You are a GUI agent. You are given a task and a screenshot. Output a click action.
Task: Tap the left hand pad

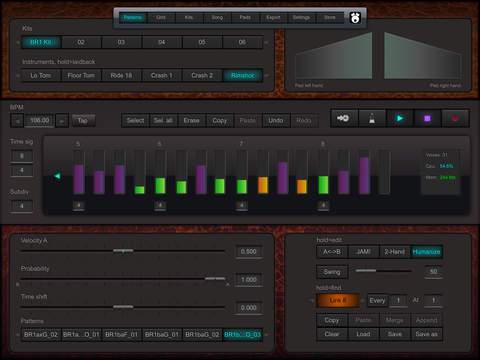333,57
